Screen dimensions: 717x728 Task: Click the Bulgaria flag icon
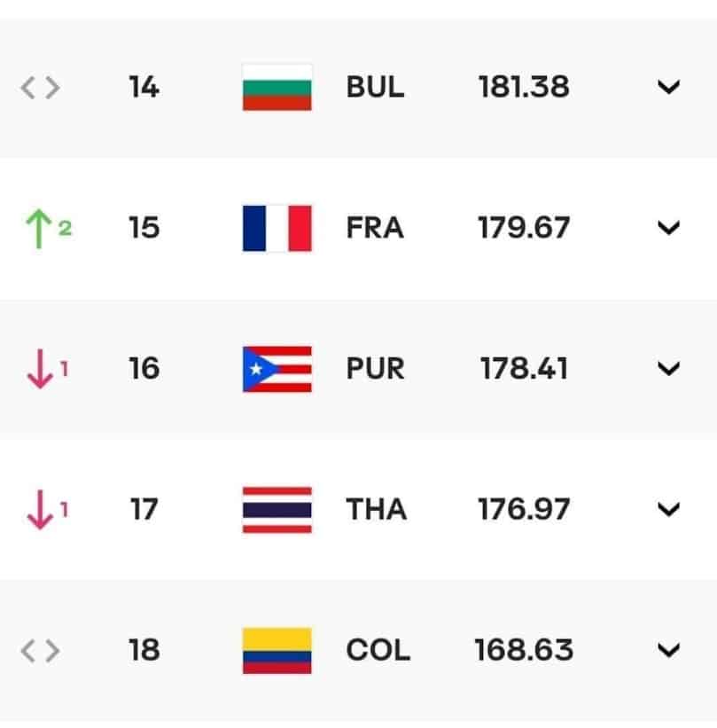277,87
